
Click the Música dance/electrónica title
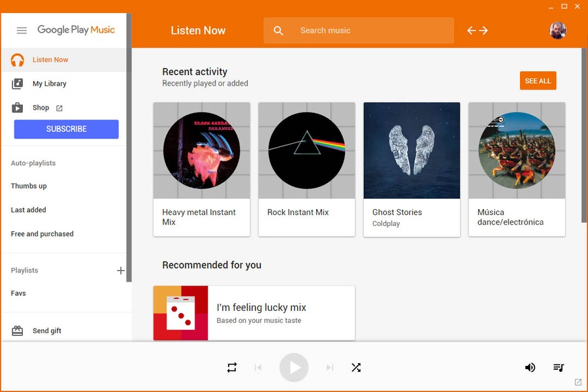(510, 217)
